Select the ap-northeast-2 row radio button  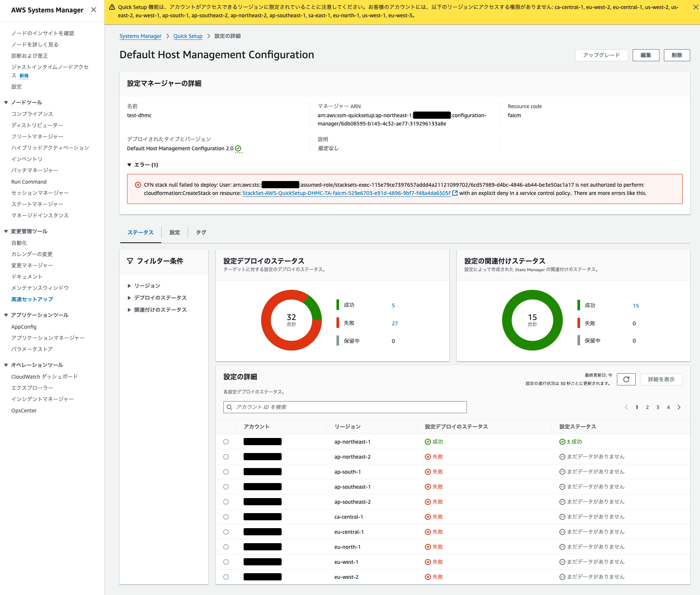226,457
